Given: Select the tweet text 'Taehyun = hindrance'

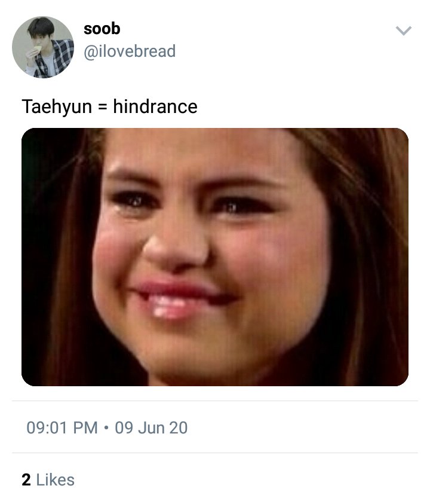Looking at the screenshot, I should click(109, 106).
